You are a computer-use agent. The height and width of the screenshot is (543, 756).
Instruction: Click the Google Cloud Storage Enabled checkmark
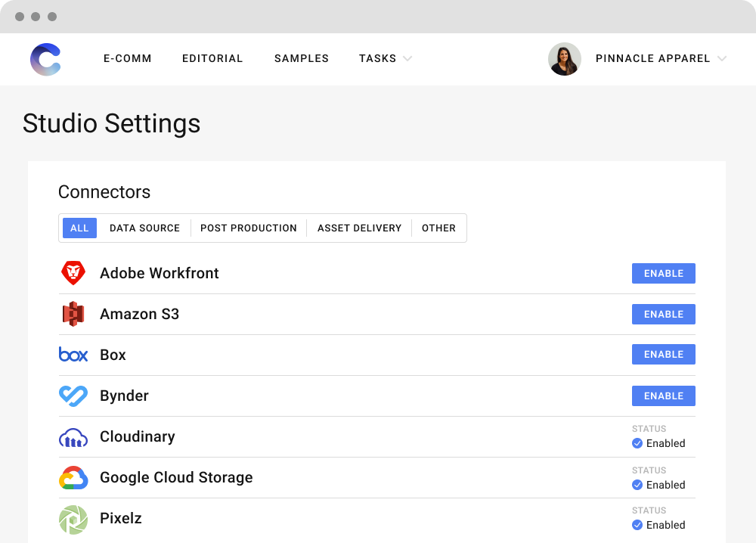coord(637,485)
